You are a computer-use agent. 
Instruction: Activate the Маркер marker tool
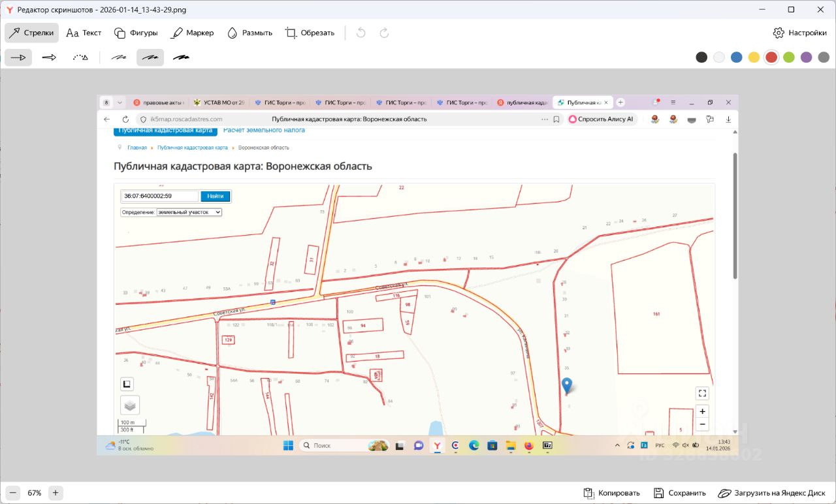[192, 33]
